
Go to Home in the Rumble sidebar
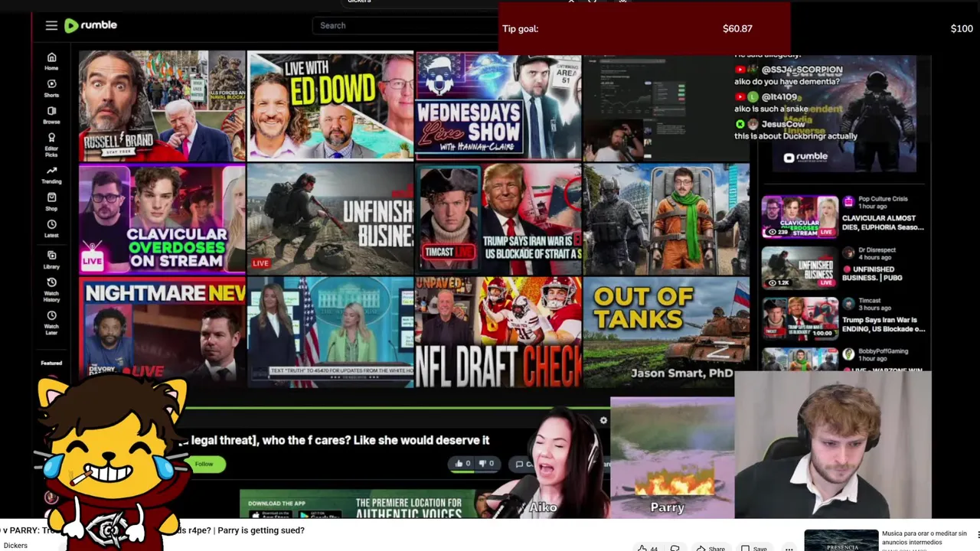point(51,61)
